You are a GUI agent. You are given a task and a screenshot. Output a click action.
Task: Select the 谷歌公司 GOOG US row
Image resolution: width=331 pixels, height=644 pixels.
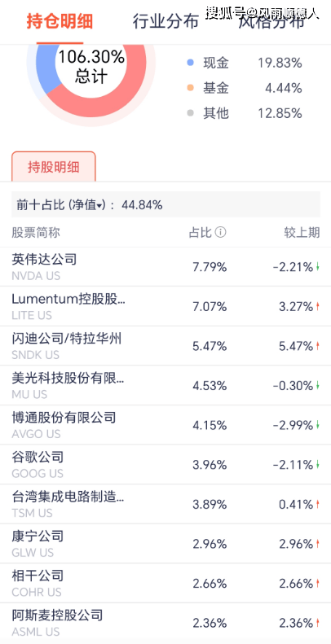coord(165,465)
